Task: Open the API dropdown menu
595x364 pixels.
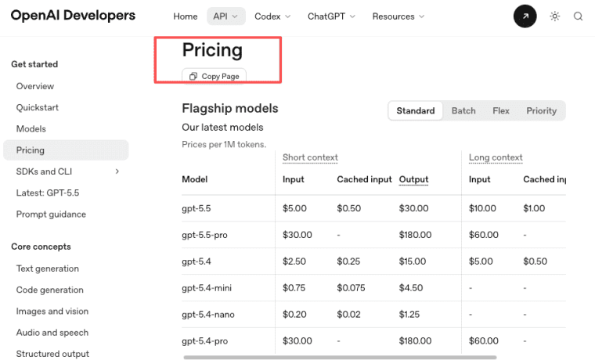Action: pos(225,16)
